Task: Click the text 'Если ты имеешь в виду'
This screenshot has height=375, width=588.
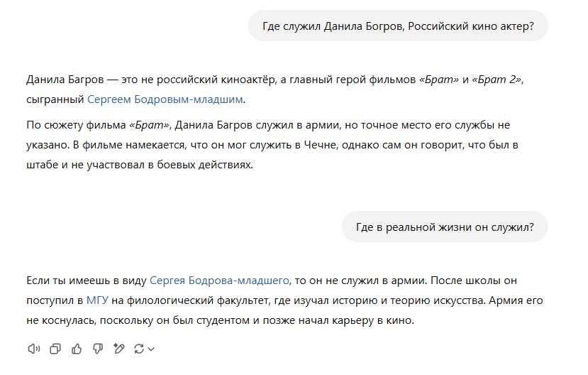Action: pyautogui.click(x=87, y=281)
